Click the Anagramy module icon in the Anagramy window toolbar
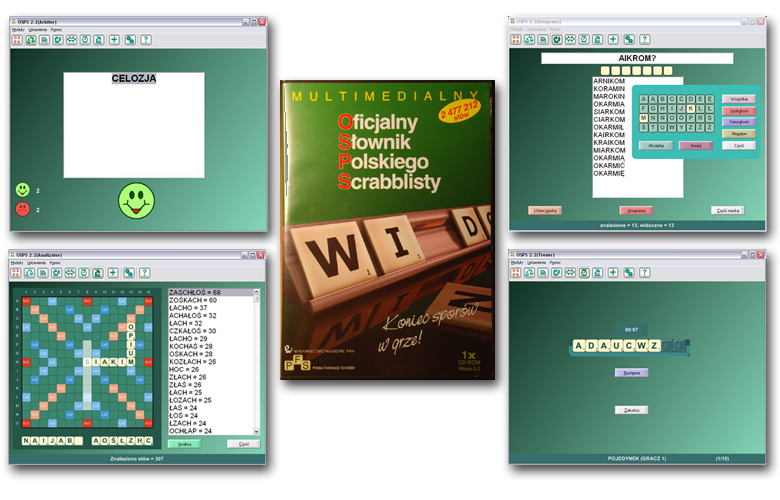 click(557, 39)
